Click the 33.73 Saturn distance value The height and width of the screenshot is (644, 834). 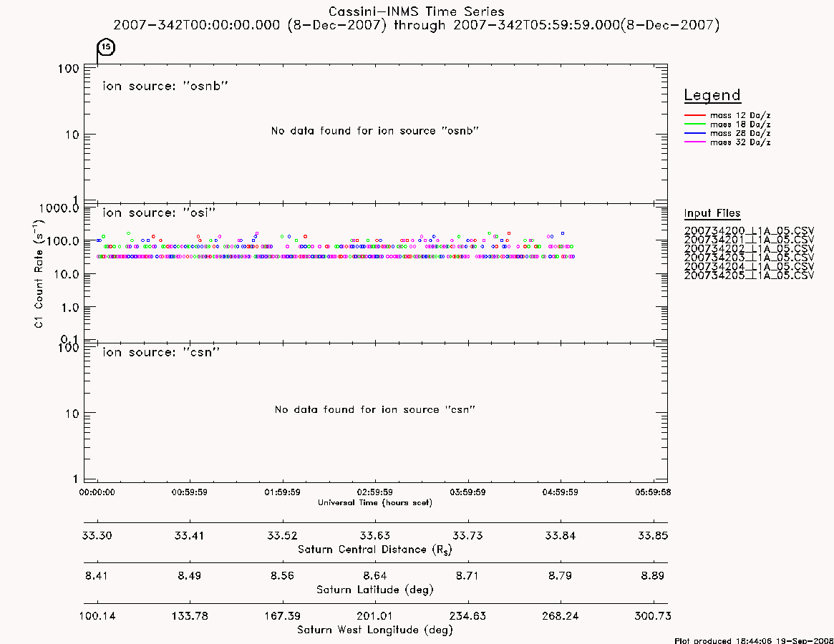pyautogui.click(x=467, y=535)
